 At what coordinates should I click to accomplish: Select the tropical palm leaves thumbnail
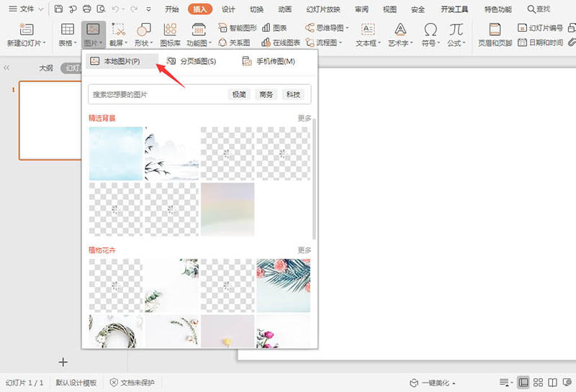pyautogui.click(x=283, y=286)
